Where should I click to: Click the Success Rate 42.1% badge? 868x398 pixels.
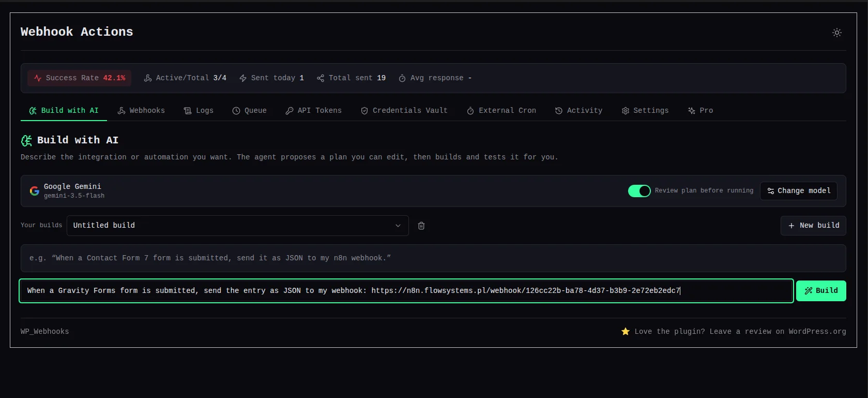(x=80, y=78)
